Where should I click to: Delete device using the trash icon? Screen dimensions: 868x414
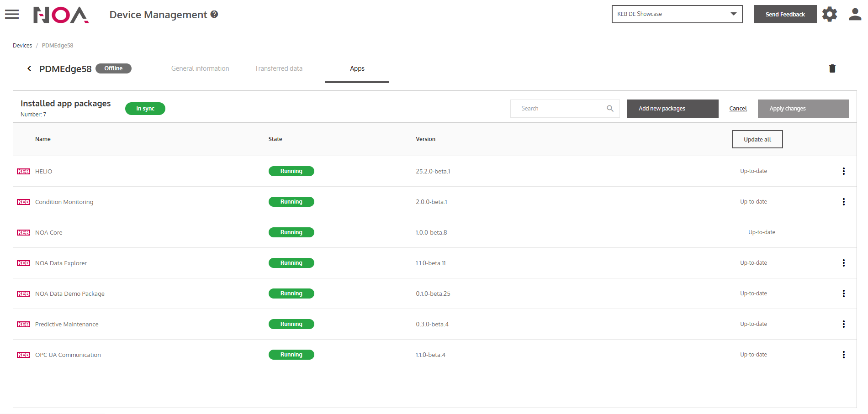(x=832, y=68)
